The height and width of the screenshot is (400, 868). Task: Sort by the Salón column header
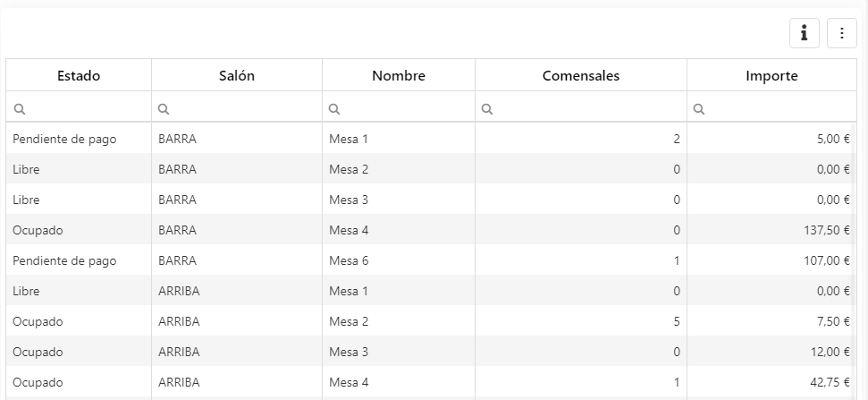(237, 76)
